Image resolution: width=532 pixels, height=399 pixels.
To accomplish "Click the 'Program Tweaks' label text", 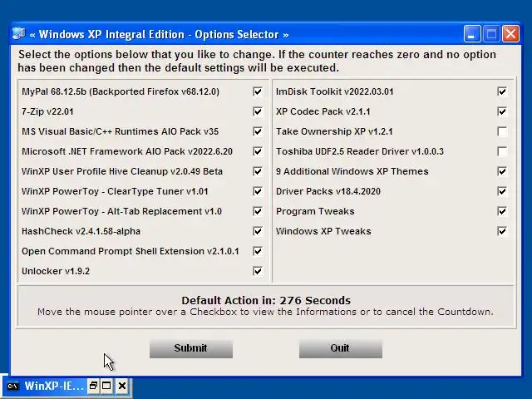I will coord(315,211).
